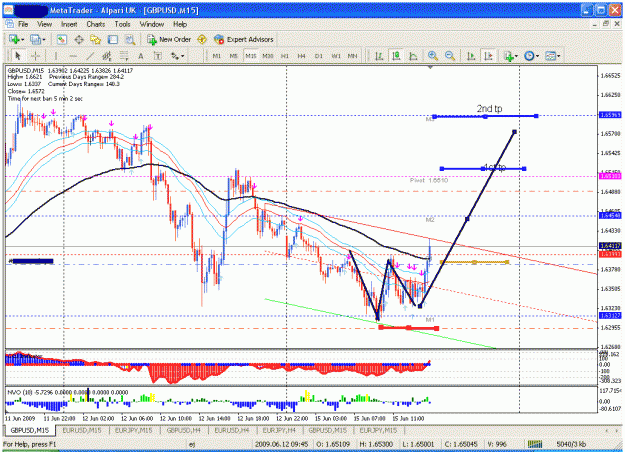
Task: Launch MetaEditor yellow diamond icon
Action: pos(202,39)
